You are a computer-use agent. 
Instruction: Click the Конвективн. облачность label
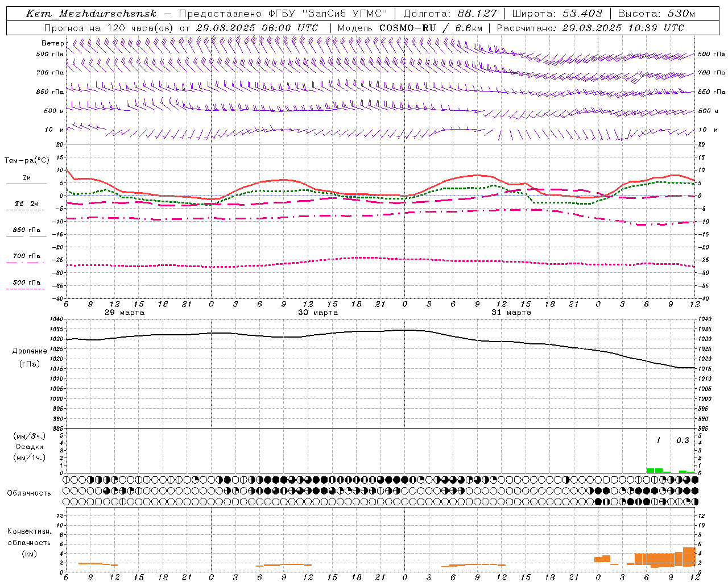point(29,537)
